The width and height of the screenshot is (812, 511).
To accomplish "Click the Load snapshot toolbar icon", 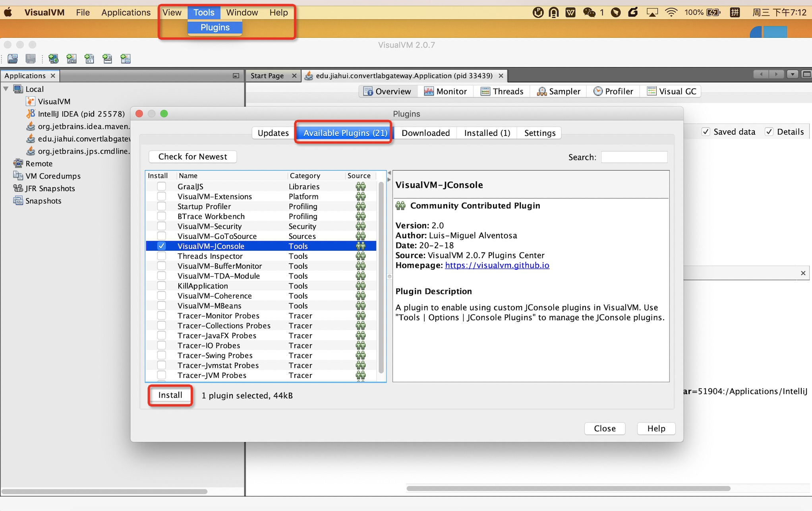I will coord(12,59).
